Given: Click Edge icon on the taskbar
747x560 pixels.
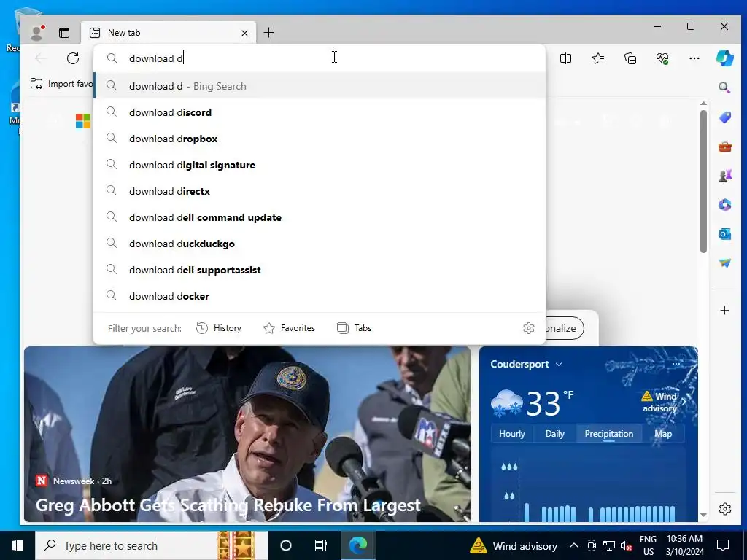Looking at the screenshot, I should (357, 545).
